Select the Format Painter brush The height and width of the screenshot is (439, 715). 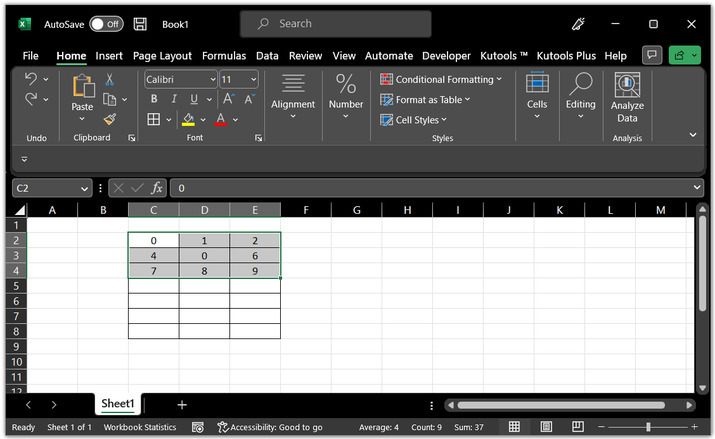point(109,119)
